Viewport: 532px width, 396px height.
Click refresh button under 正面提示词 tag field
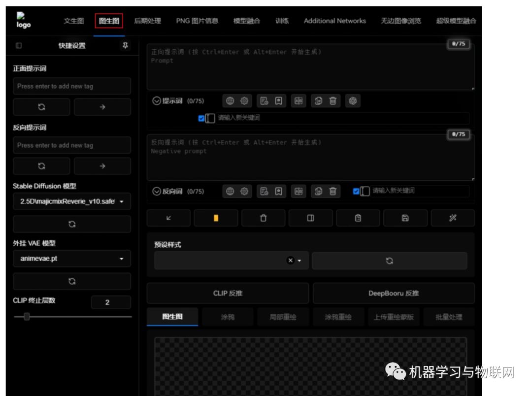41,107
